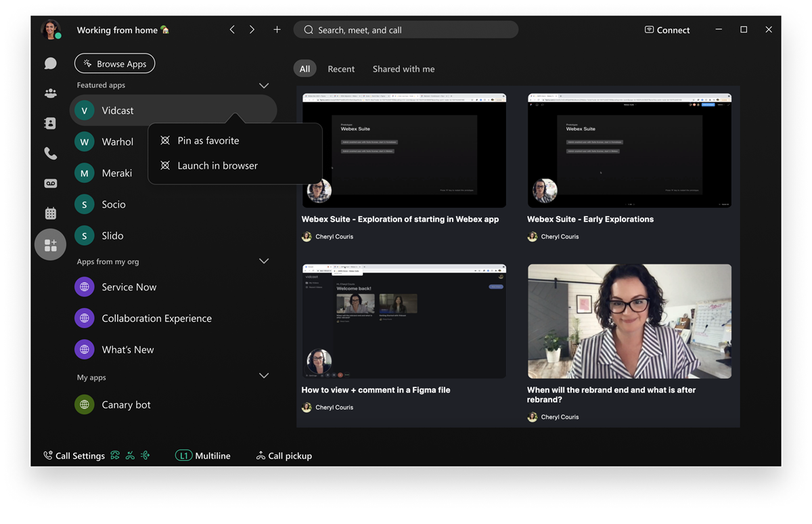The width and height of the screenshot is (812, 524).
Task: Collapse the Apps from my org section
Action: click(264, 261)
